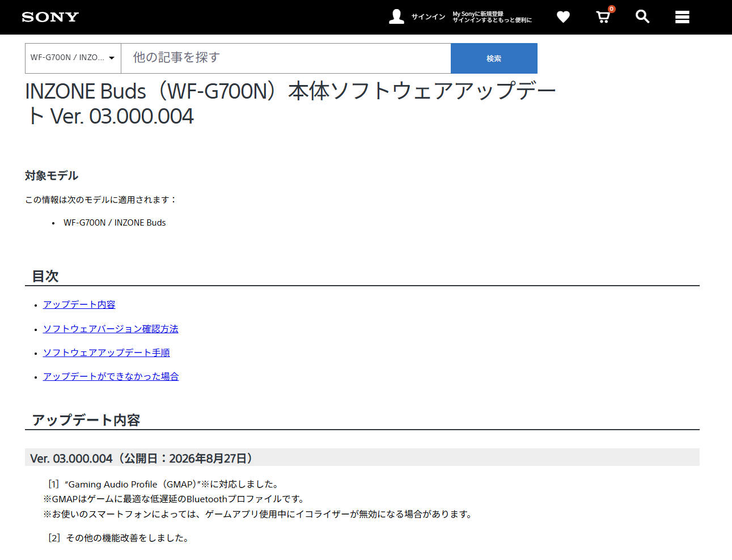732x560 pixels.
Task: Select the WF-G700N / INZONE Buds list item
Action: 115,223
